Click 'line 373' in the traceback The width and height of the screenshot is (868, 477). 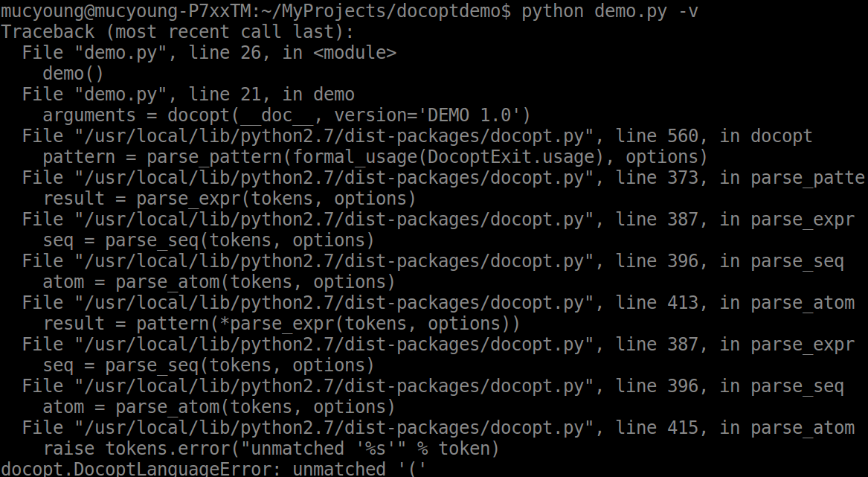click(662, 178)
